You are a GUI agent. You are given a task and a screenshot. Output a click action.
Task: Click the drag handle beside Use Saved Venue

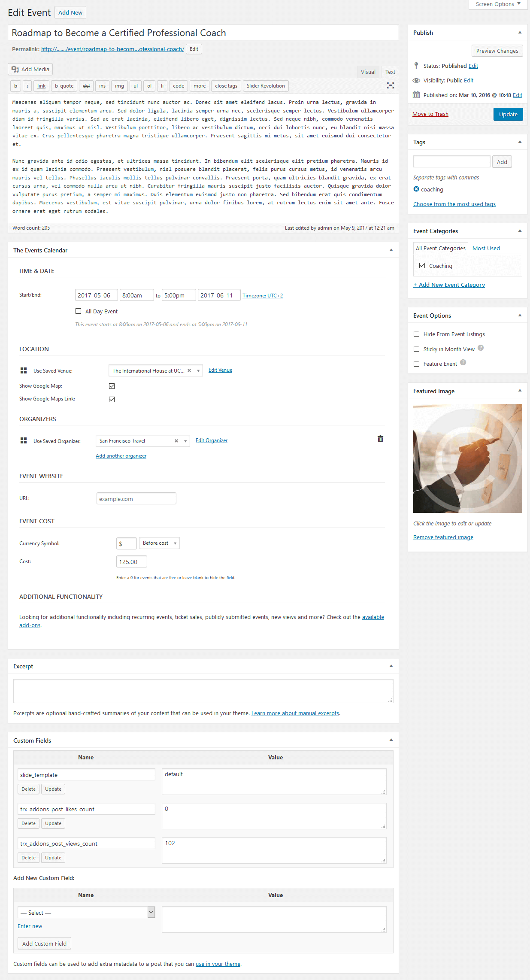coord(24,370)
